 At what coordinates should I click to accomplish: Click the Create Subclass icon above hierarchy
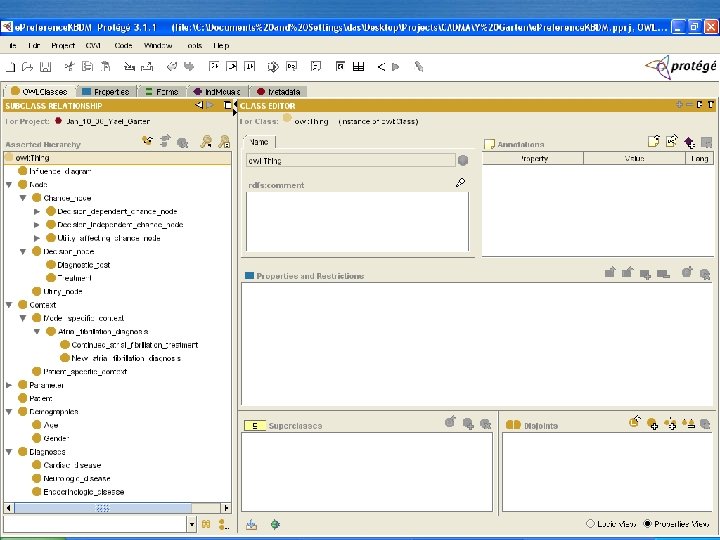point(147,141)
